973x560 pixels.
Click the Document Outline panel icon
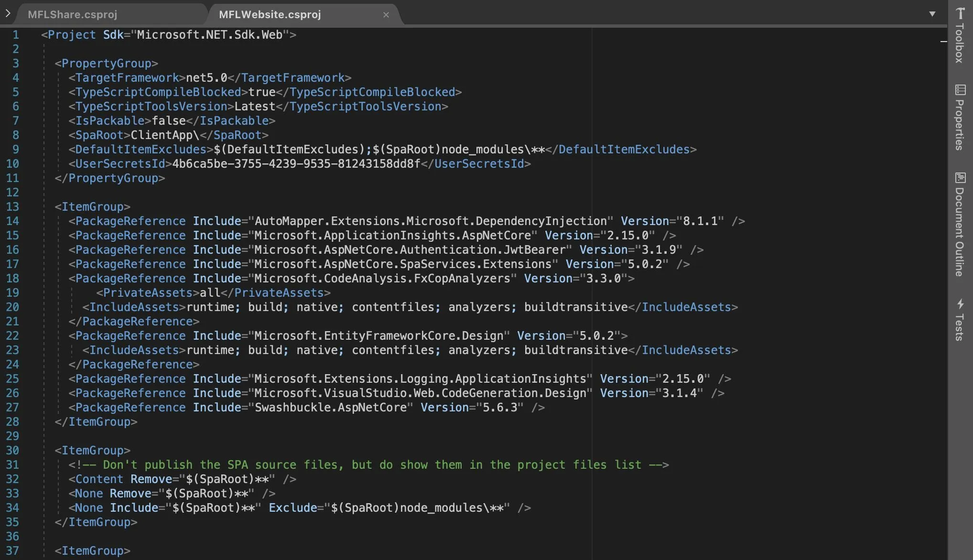click(x=960, y=178)
